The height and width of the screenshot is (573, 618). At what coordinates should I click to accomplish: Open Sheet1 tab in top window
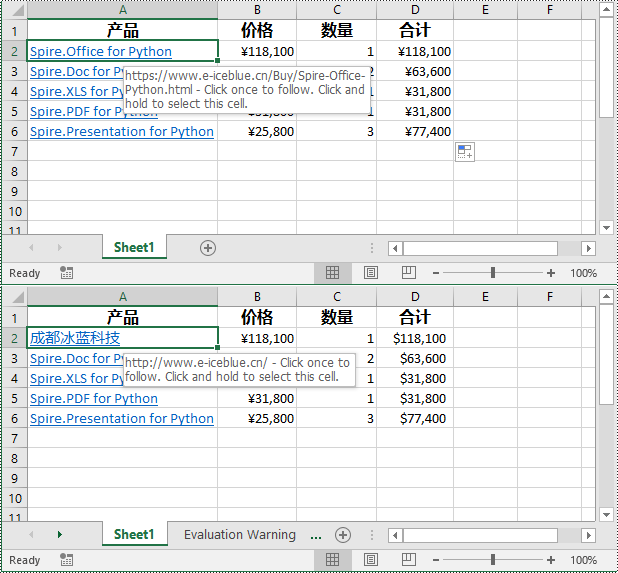click(134, 247)
